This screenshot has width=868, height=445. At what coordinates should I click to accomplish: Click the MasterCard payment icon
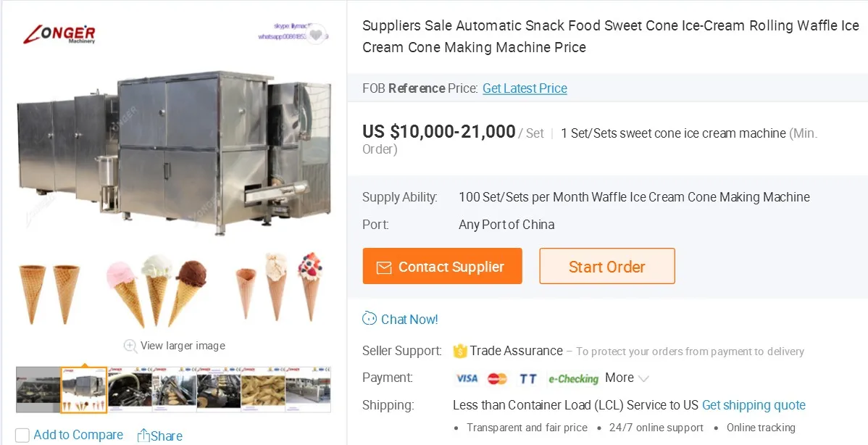tap(497, 378)
